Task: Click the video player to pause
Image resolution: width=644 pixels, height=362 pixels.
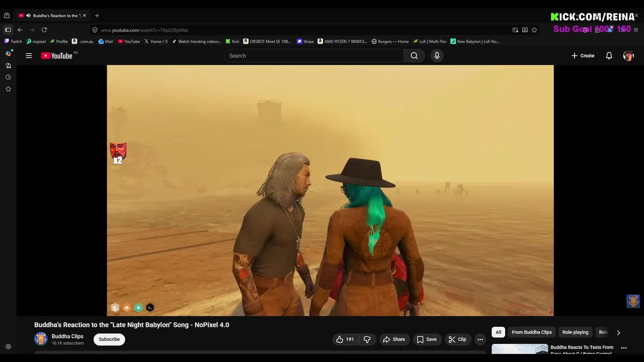Action: (330, 191)
